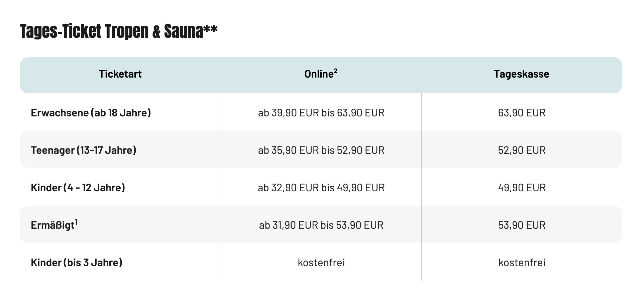Click the 63,90 EUR Tageskasse price

coord(522,113)
